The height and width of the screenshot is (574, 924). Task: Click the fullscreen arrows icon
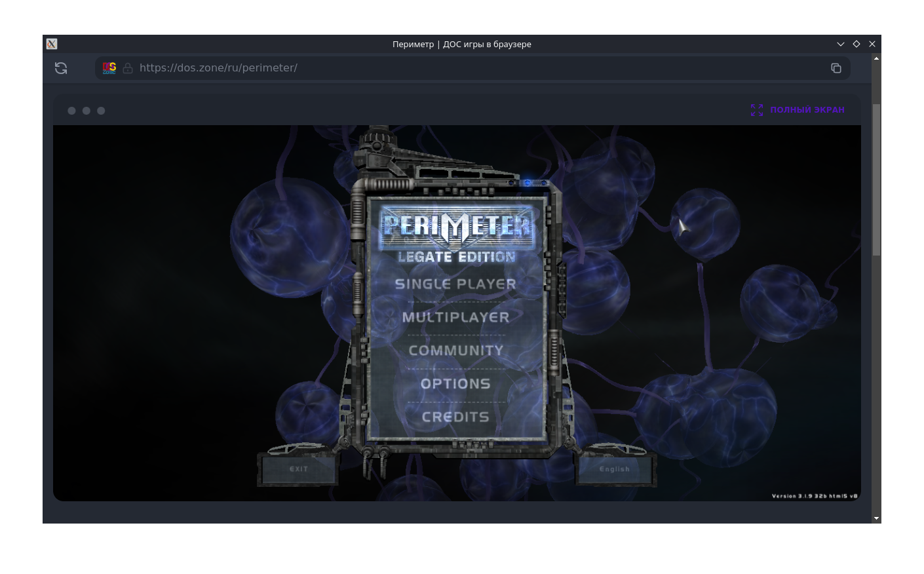point(757,110)
